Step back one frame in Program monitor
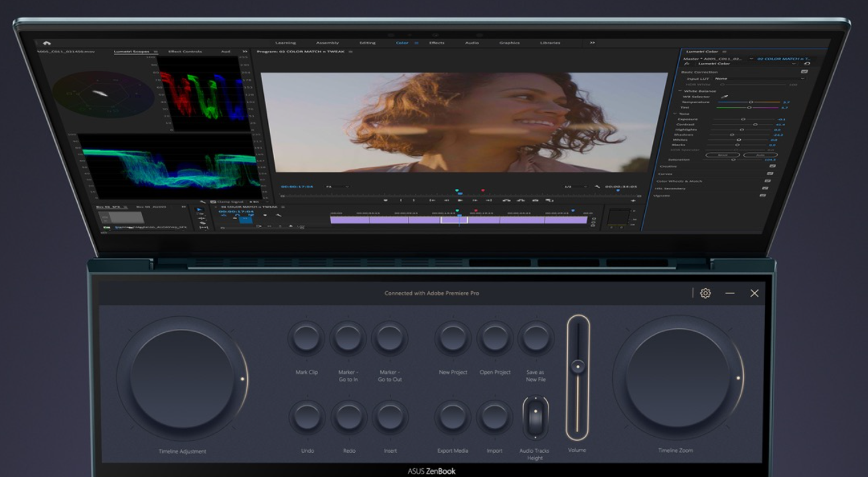 point(446,200)
